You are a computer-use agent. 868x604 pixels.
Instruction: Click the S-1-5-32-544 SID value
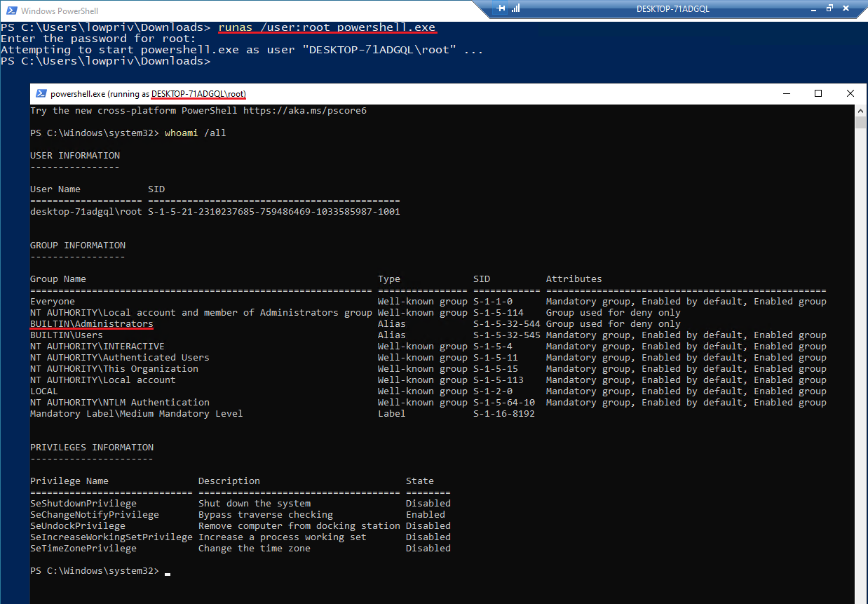507,324
